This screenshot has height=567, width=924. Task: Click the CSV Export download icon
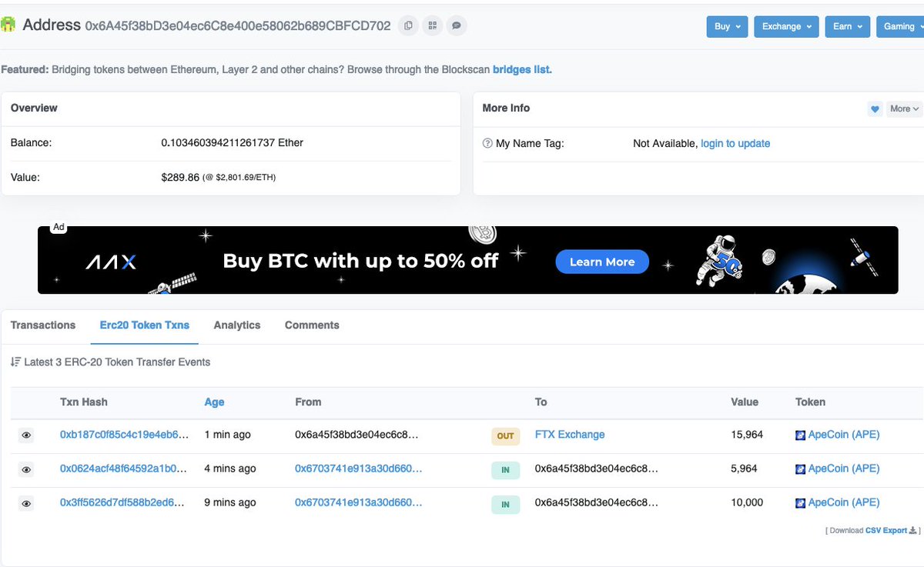tap(913, 530)
